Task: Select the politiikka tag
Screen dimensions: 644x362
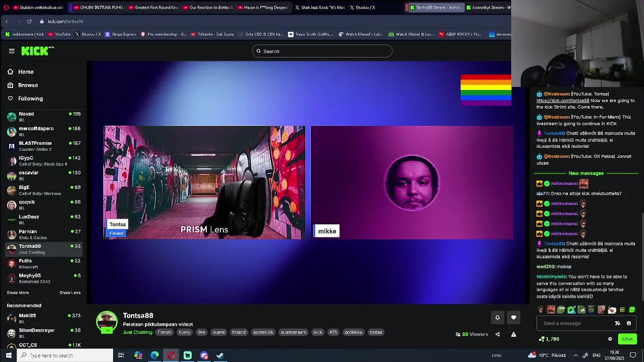Action: tap(354, 332)
